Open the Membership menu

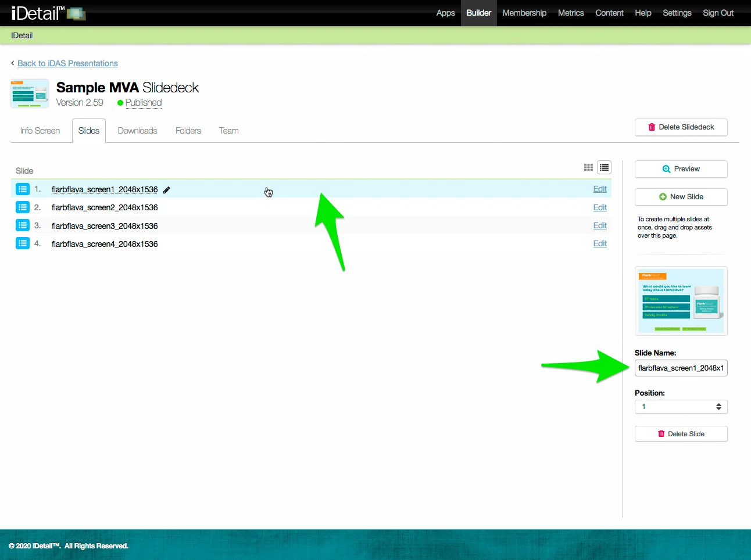click(x=524, y=13)
